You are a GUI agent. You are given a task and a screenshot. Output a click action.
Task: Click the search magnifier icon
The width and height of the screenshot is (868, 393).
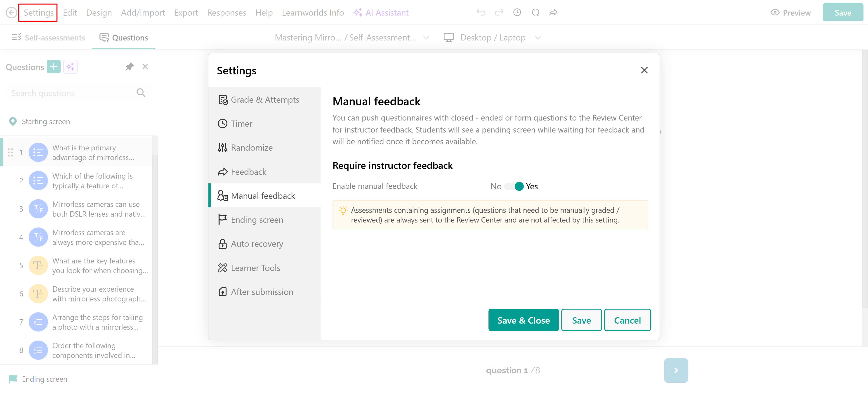click(x=141, y=93)
